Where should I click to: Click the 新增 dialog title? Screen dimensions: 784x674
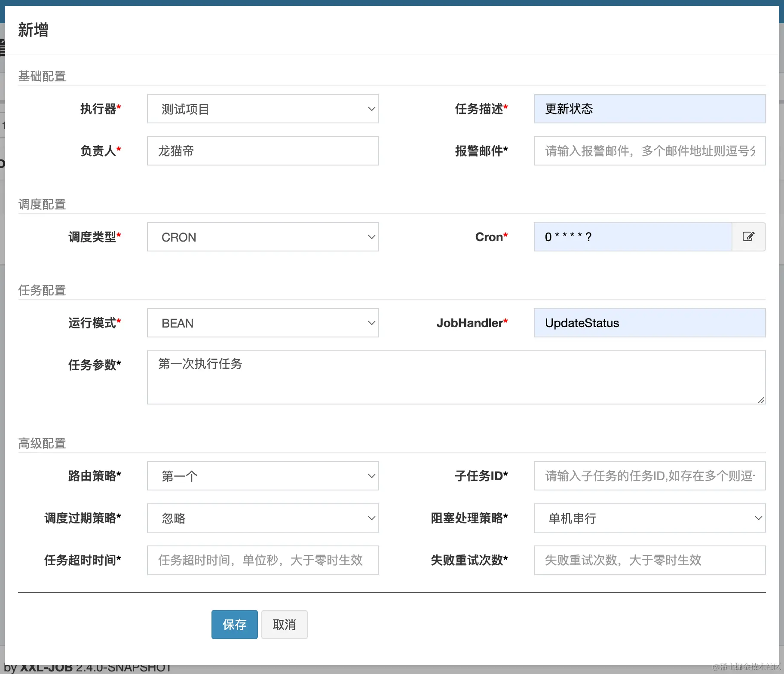coord(33,30)
